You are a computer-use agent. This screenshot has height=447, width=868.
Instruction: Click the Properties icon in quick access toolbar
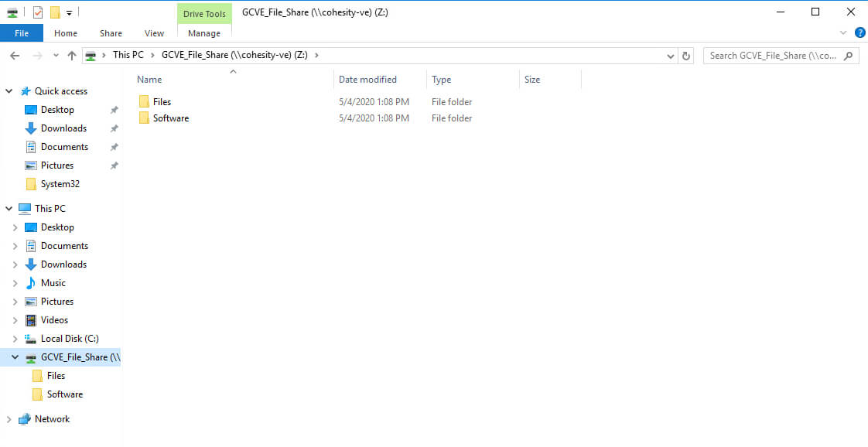coord(38,12)
